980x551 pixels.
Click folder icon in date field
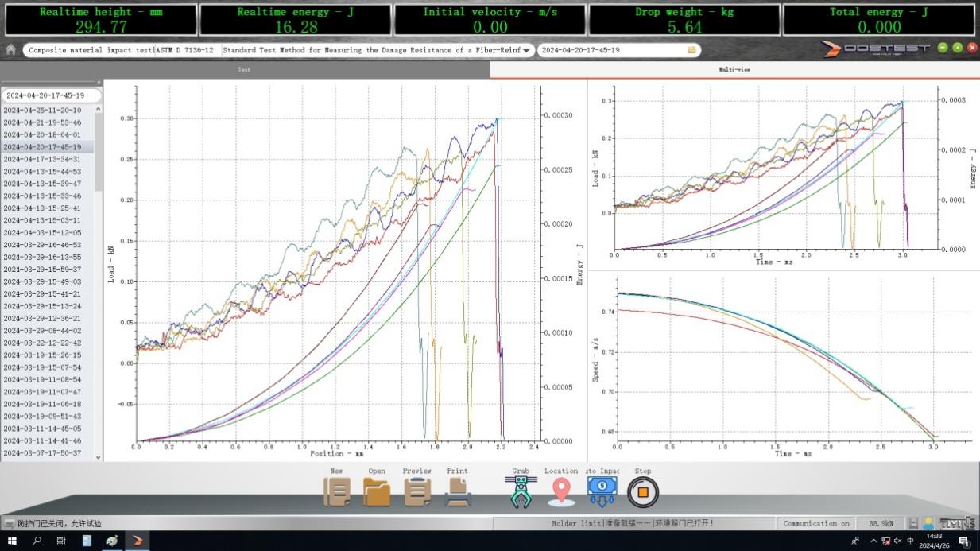691,50
